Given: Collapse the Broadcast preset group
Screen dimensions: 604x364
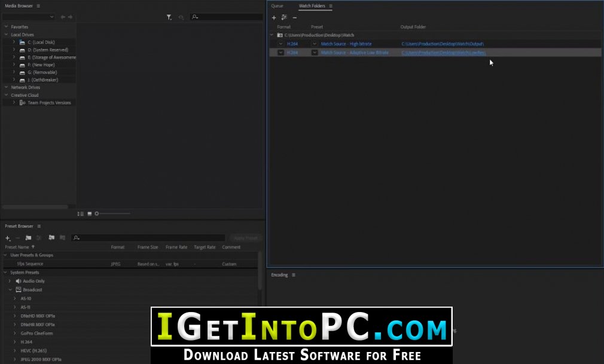Looking at the screenshot, I should click(10, 290).
